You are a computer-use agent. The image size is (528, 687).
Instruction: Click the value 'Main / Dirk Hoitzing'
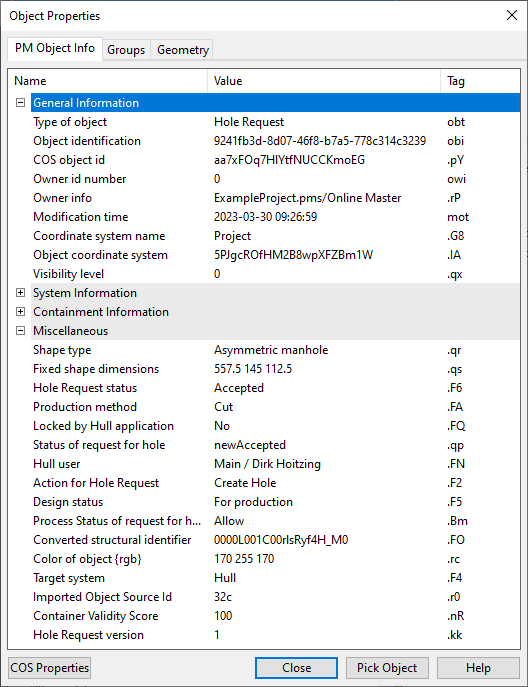point(267,464)
